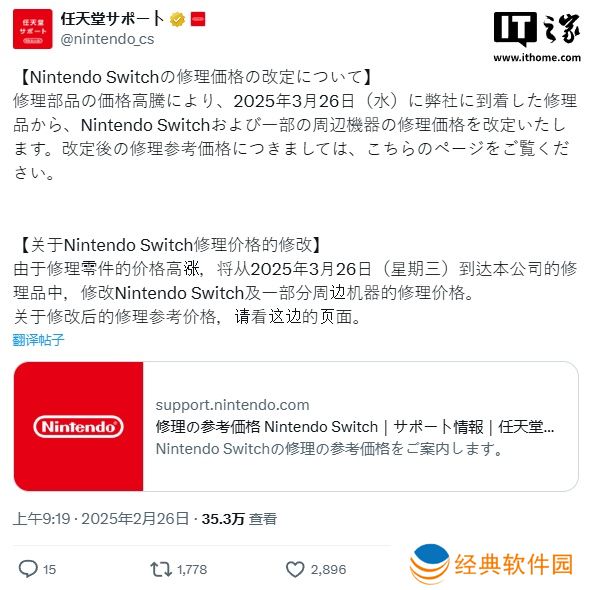Open the 任天堂サポート profile avatar
The image size is (591, 590).
coord(32,29)
